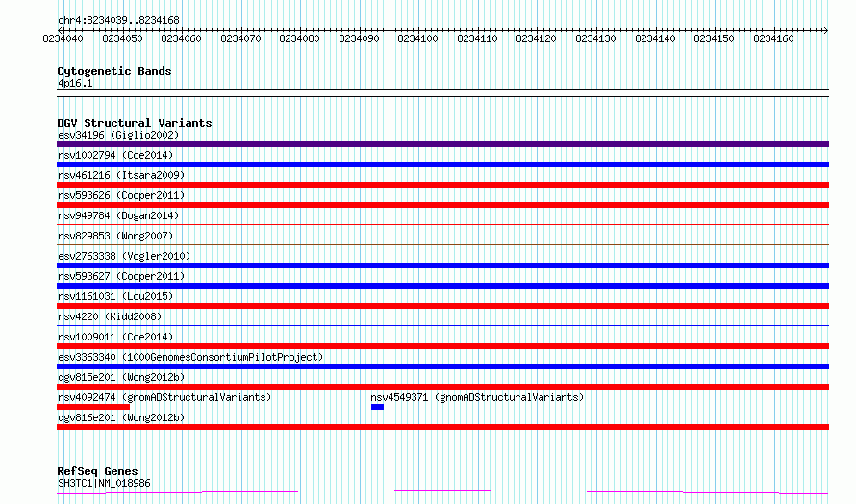Click ruler position 8234040
Image resolution: width=856 pixels, height=504 pixels.
(63, 38)
